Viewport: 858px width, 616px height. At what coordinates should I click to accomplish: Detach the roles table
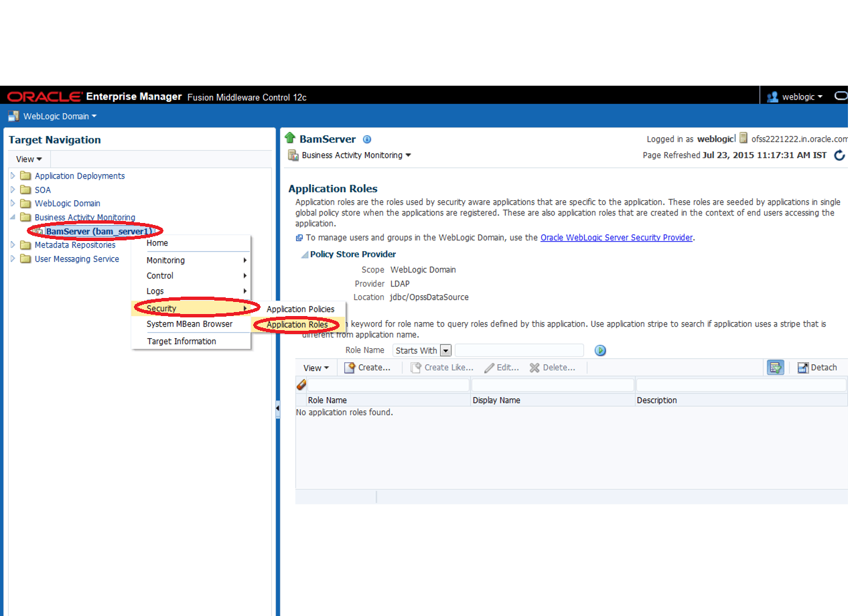[817, 368]
